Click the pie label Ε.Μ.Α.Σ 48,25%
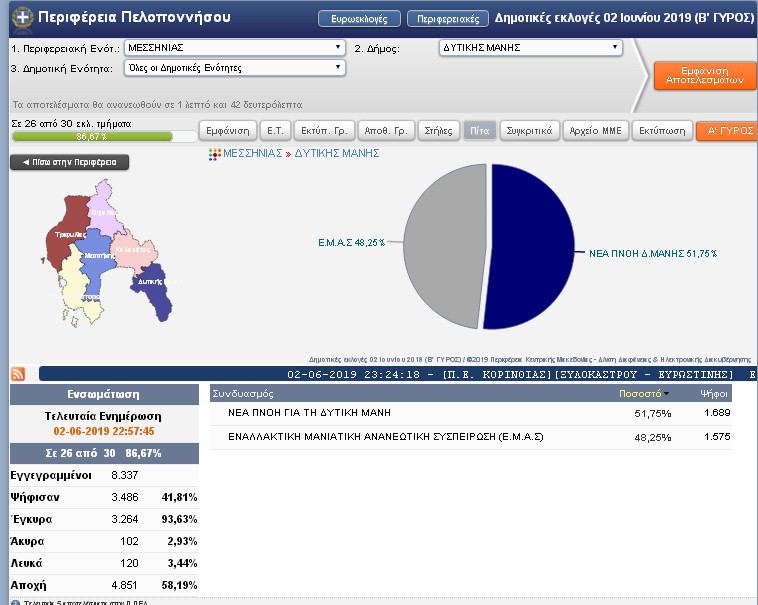 [x=351, y=243]
